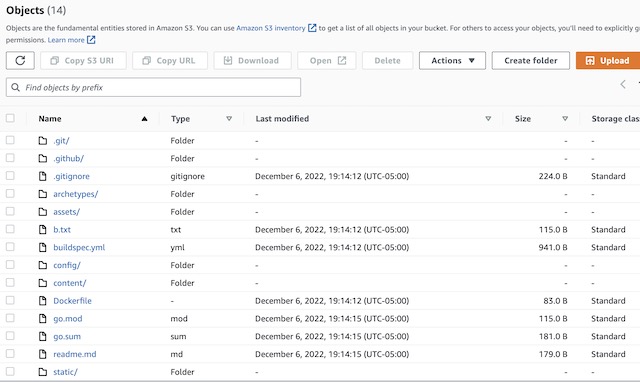
Task: Sort by Type column arrow
Action: pyautogui.click(x=229, y=119)
